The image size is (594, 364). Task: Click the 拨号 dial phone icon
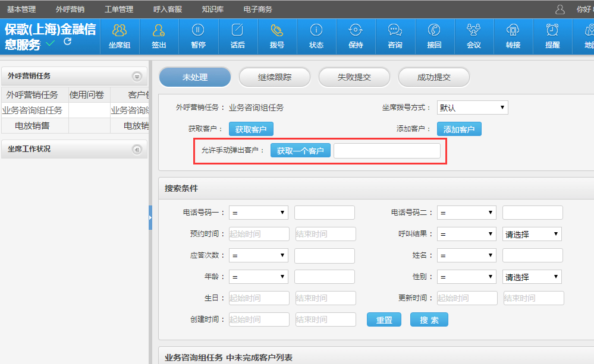coord(276,31)
